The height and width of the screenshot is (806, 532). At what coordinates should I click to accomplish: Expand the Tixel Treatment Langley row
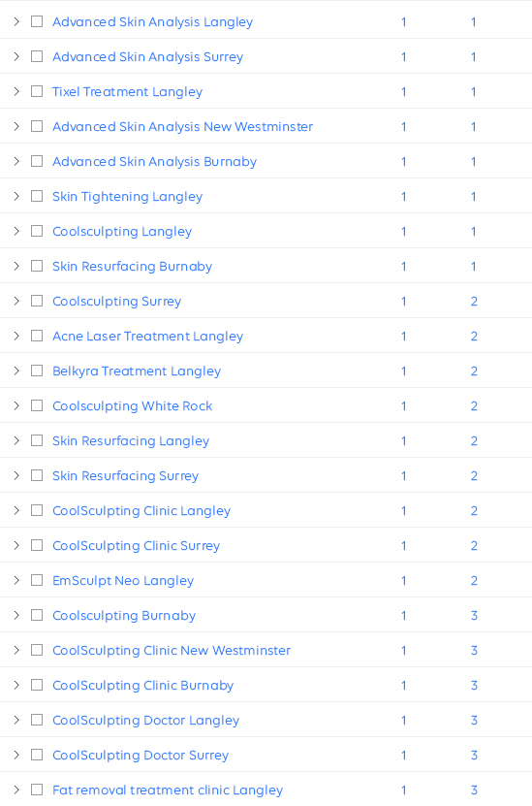pos(16,91)
